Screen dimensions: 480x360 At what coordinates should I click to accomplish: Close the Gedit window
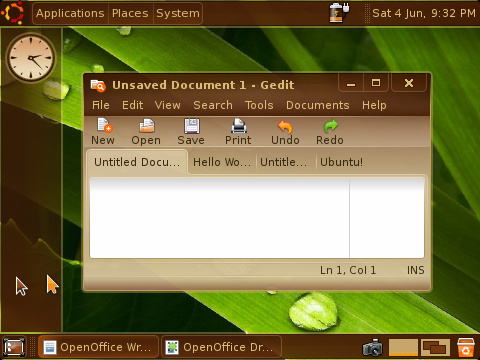[409, 83]
